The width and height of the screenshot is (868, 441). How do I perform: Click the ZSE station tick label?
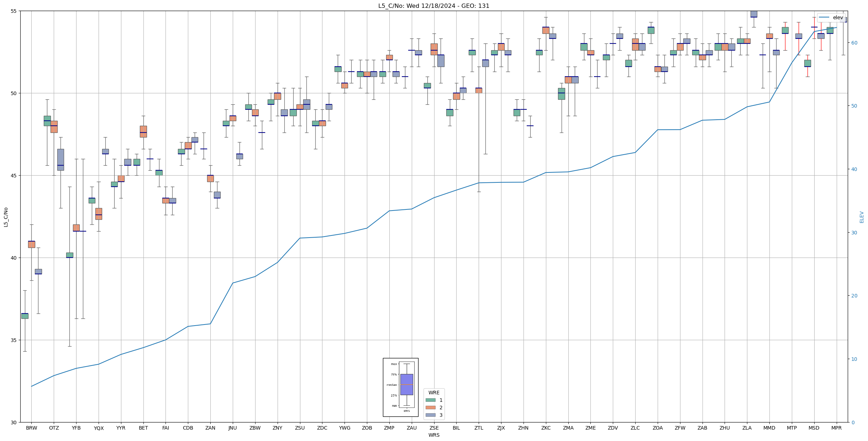(434, 428)
